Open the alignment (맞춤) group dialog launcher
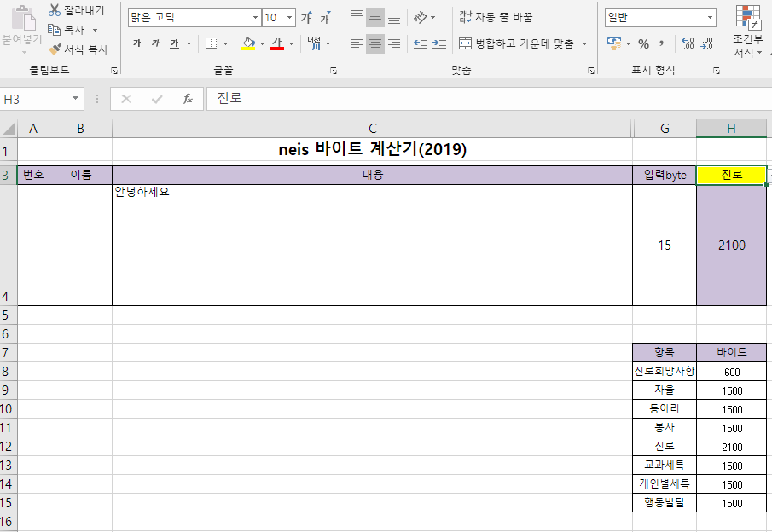772x532 pixels. 591,71
